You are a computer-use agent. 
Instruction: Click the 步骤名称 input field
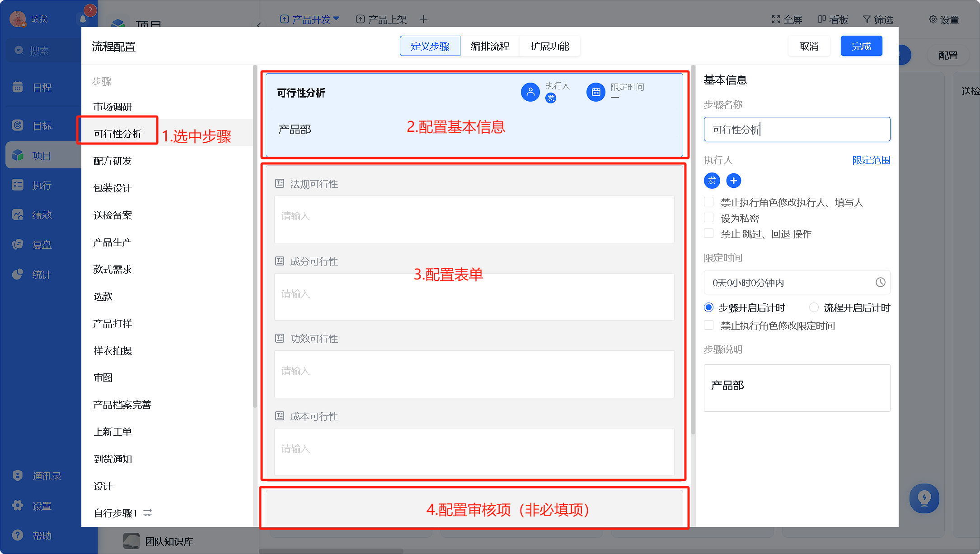[x=797, y=130]
